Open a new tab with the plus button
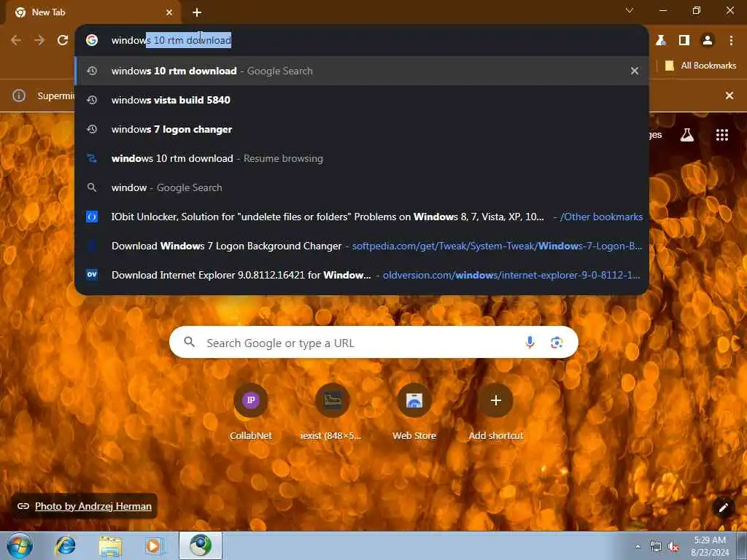 coord(197,12)
